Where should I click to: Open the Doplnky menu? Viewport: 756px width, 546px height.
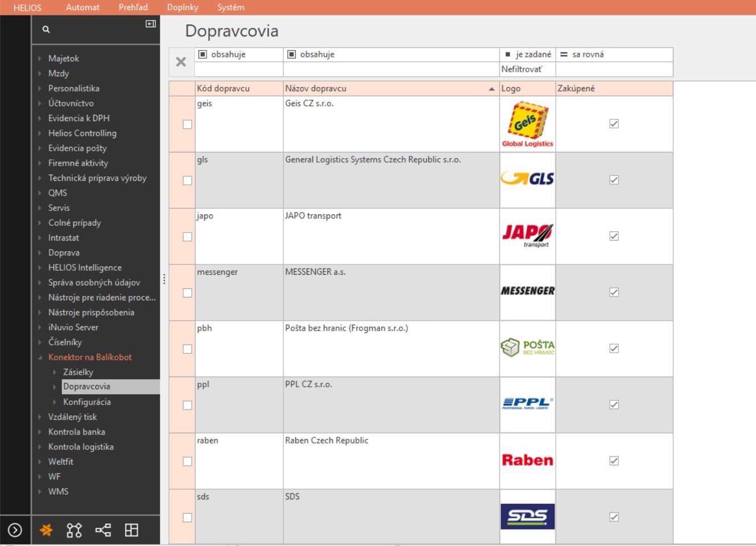click(183, 7)
